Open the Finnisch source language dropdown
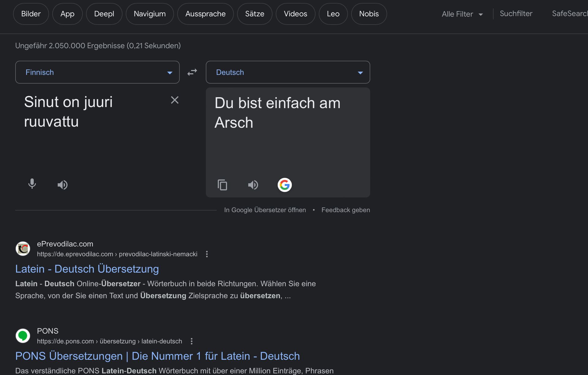The width and height of the screenshot is (588, 375). tap(97, 72)
